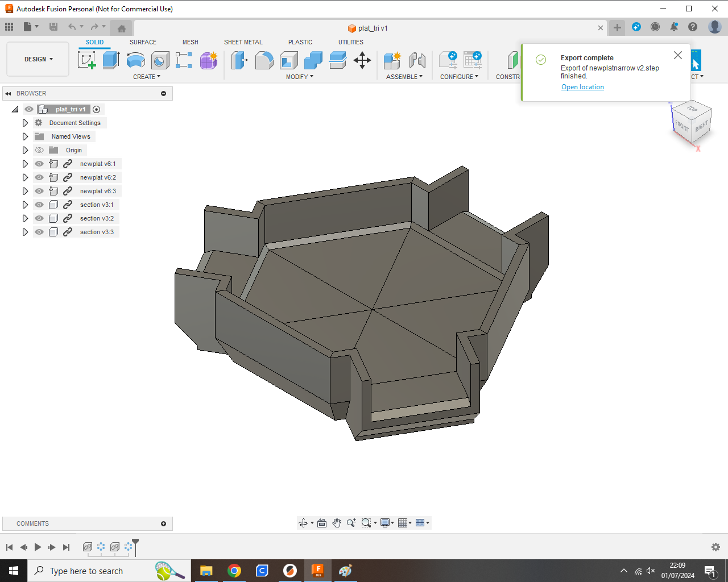Open the Revolve tool

click(x=135, y=60)
